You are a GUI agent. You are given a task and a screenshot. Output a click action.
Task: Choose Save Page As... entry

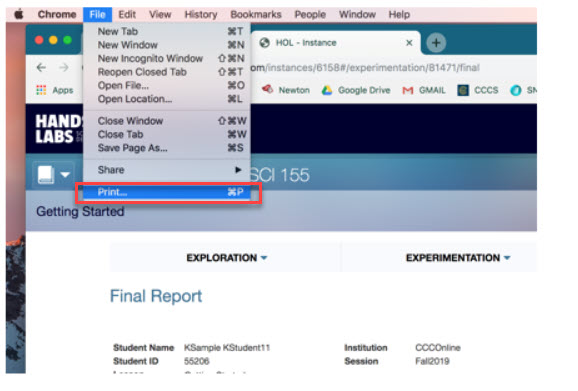point(167,148)
